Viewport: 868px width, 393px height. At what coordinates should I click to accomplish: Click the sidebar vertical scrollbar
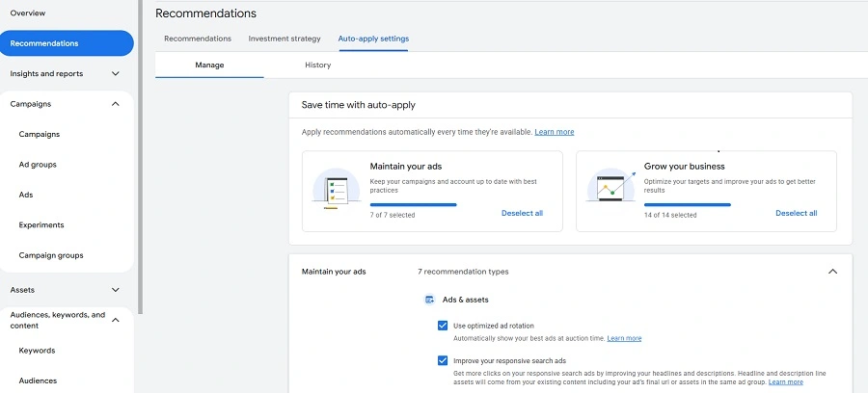click(x=141, y=157)
